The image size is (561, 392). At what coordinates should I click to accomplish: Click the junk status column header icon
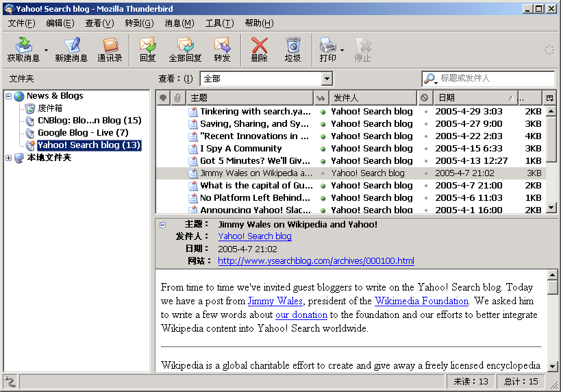point(424,98)
